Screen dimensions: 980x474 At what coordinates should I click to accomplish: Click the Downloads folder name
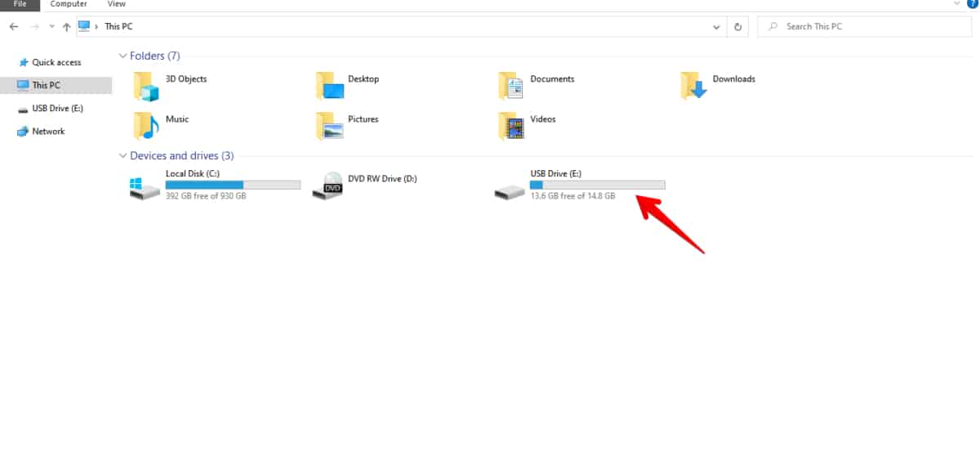[734, 79]
